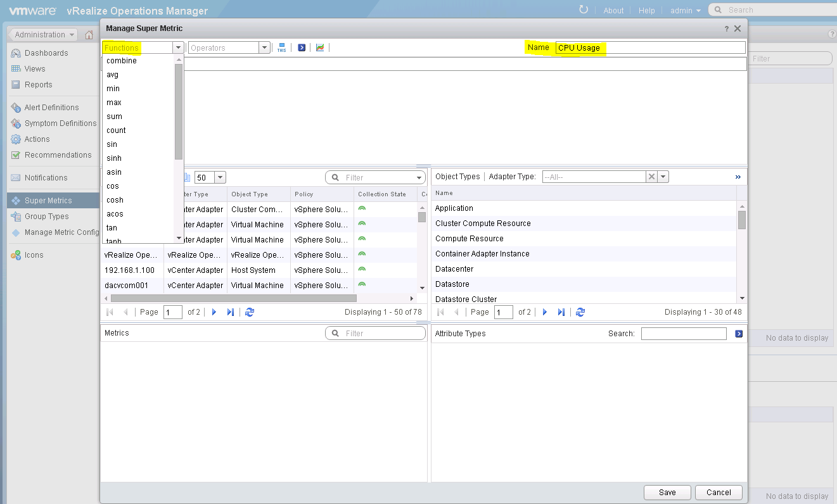Viewport: 837px width, 504px height.
Task: Select combine from the Functions list
Action: [138, 61]
